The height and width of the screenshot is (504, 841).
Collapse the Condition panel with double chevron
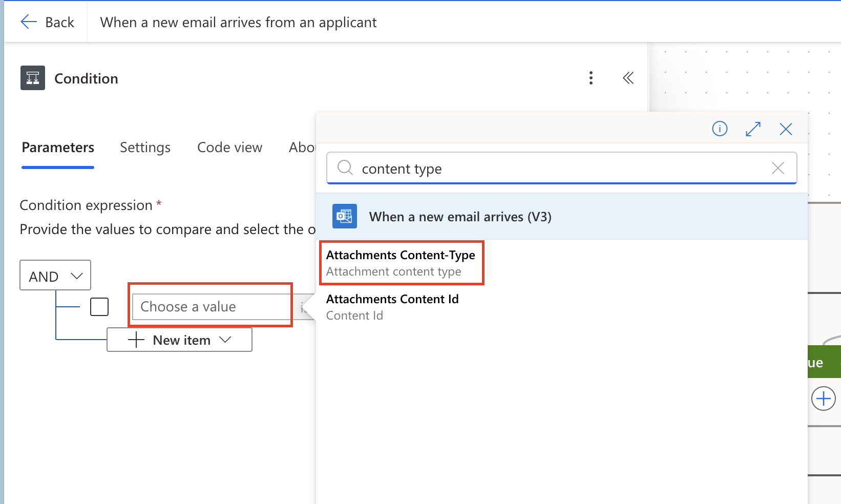point(628,78)
